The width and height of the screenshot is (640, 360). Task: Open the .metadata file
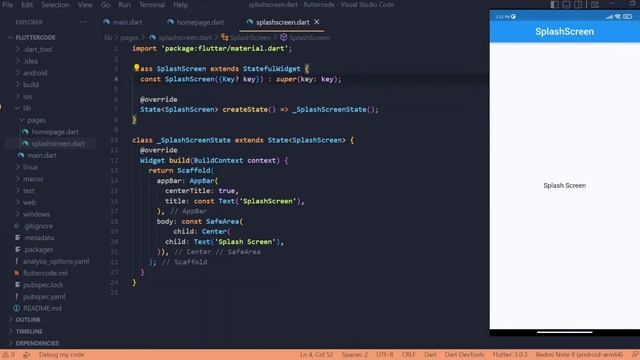[x=38, y=238]
